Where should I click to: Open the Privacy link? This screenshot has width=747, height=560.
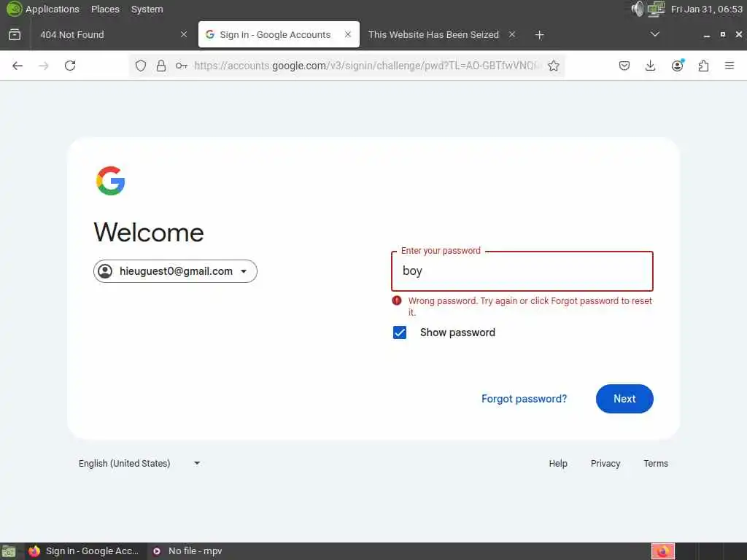coord(605,463)
